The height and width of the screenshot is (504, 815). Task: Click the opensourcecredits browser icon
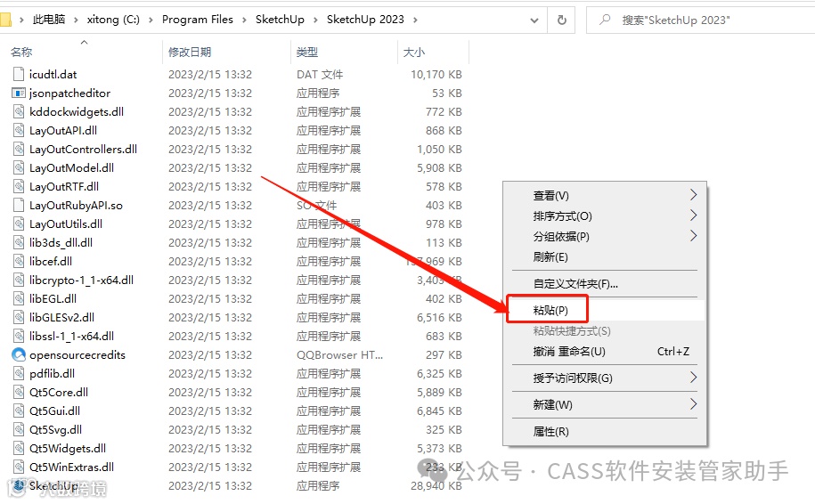19,355
